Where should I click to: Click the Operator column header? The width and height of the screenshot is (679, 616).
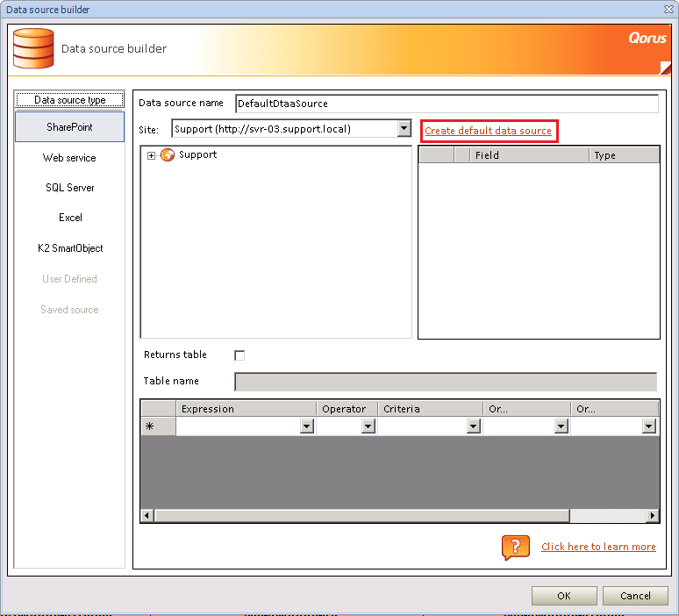pyautogui.click(x=347, y=409)
